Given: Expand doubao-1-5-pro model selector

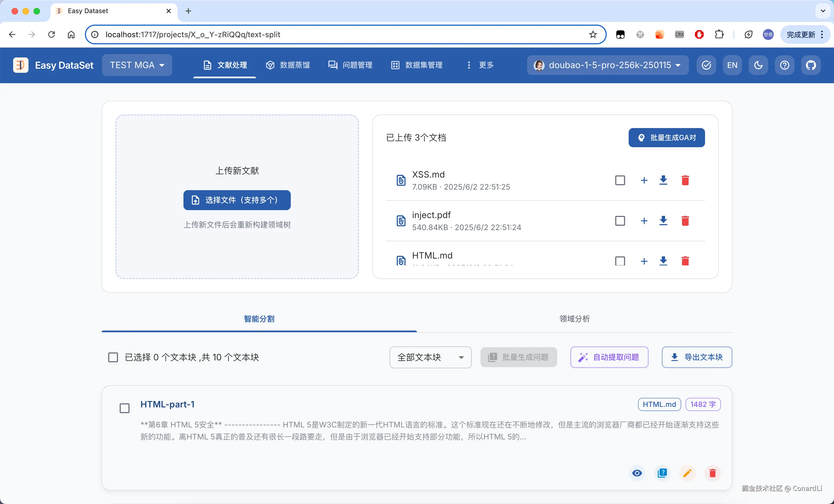Looking at the screenshot, I should (x=608, y=65).
